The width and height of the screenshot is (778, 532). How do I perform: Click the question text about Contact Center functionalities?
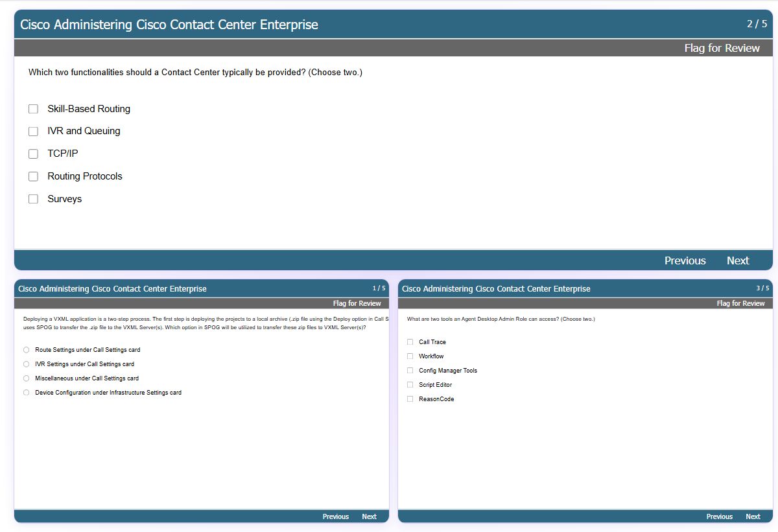pyautogui.click(x=195, y=73)
